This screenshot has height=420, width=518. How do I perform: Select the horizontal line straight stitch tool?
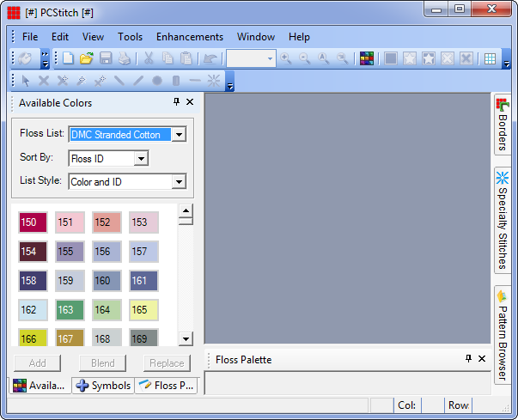pyautogui.click(x=195, y=80)
